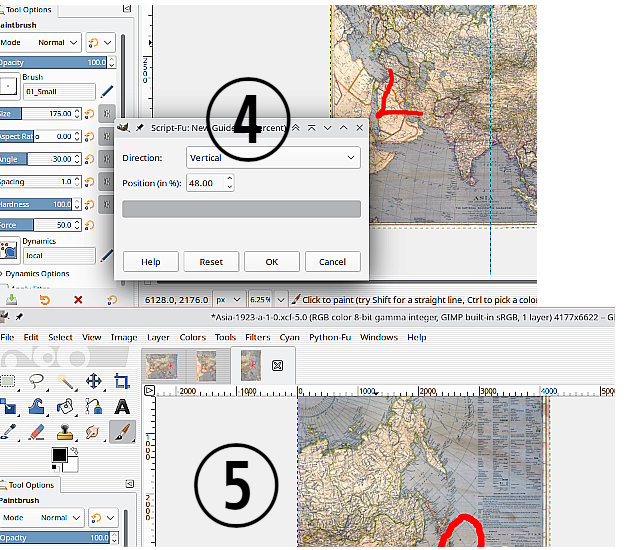Pick the Fuzzy Select magic wand tool

(65, 381)
